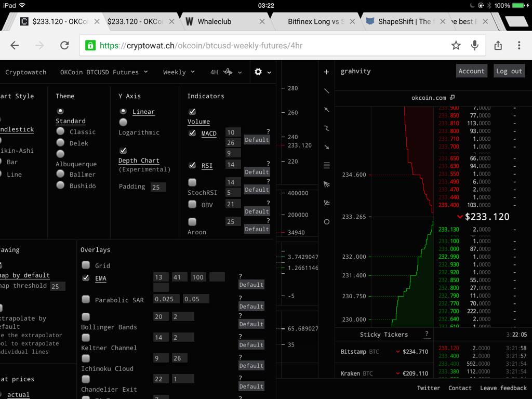Enable Parabolic SAR overlay

(86, 299)
